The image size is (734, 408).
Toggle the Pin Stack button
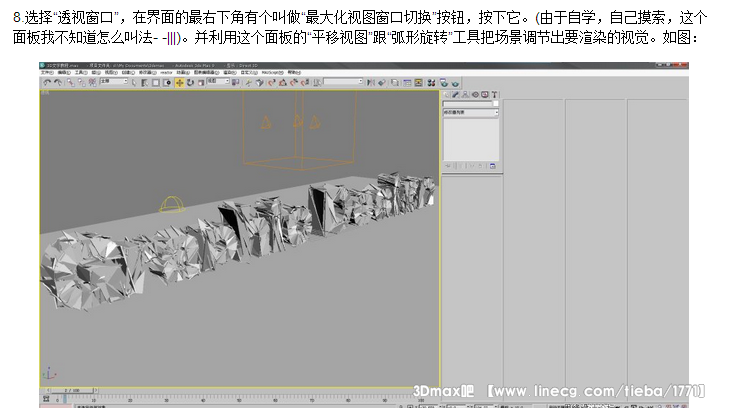coord(447,166)
